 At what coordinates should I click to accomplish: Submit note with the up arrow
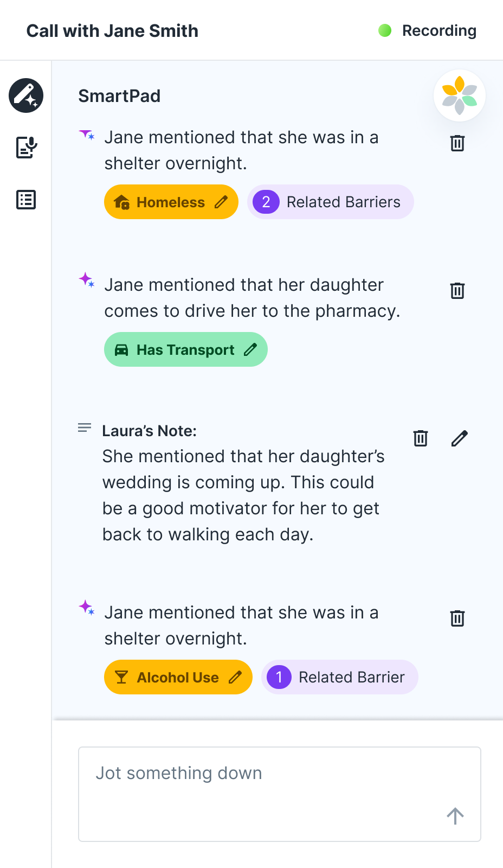coord(455,816)
